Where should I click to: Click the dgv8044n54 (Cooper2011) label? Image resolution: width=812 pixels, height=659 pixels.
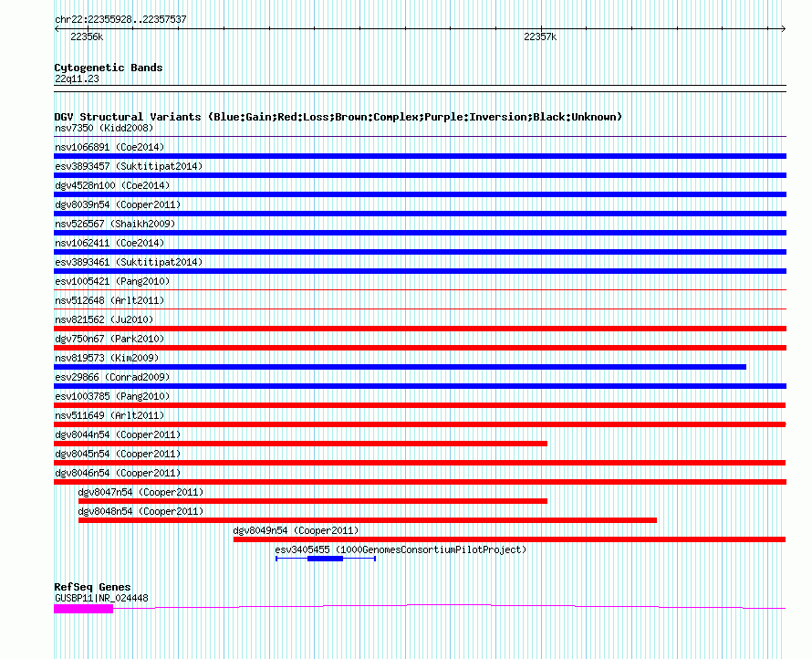[118, 434]
